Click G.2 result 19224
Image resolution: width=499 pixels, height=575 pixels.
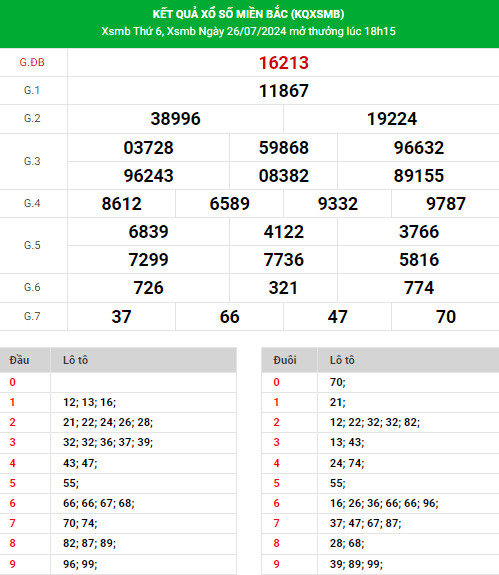392,119
